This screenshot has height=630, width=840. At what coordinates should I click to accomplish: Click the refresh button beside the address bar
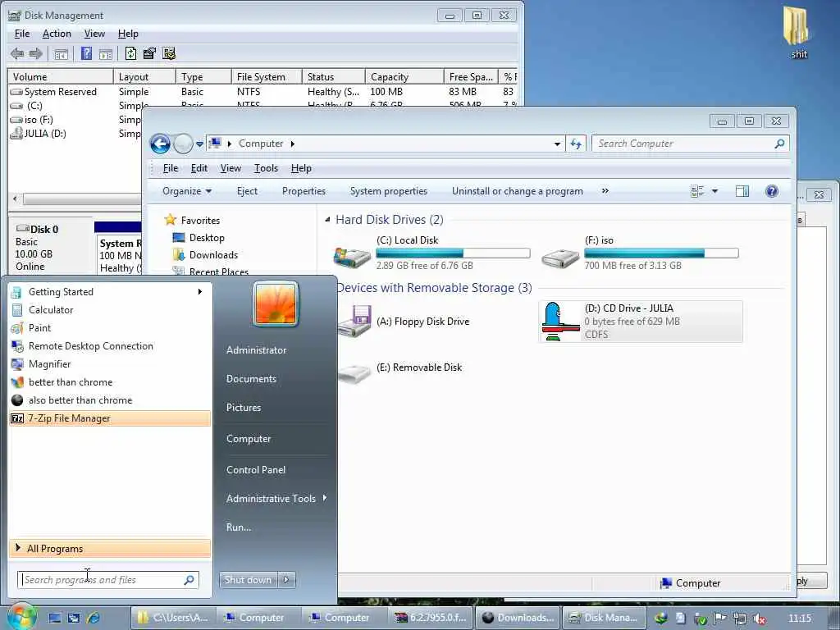(x=577, y=144)
